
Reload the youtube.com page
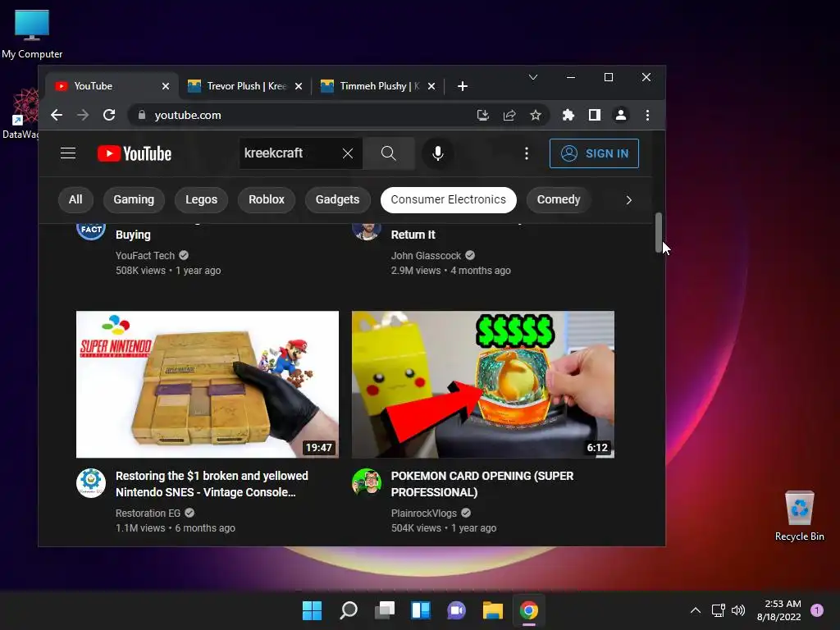109,115
